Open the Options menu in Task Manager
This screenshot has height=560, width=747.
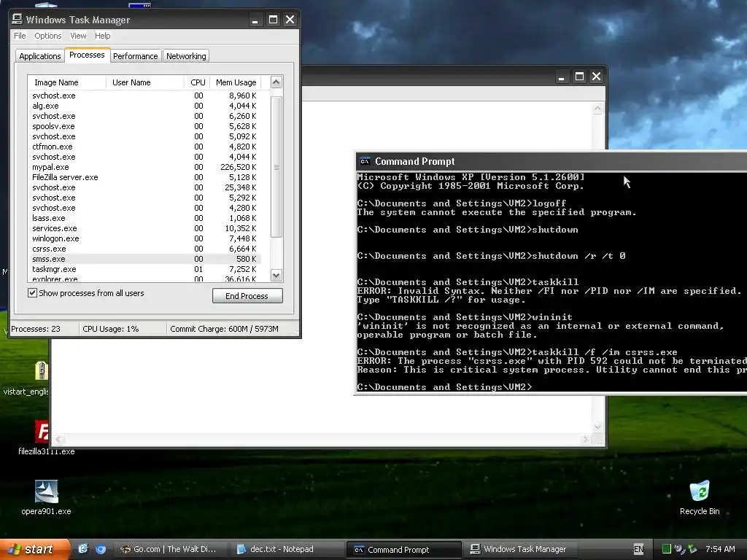pos(47,36)
